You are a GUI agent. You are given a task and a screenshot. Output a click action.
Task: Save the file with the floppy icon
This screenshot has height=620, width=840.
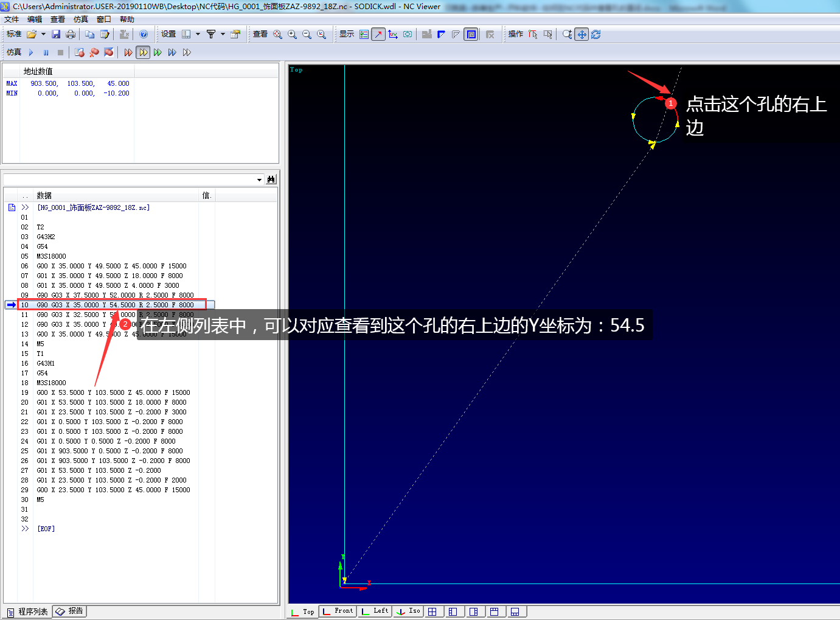click(x=56, y=34)
